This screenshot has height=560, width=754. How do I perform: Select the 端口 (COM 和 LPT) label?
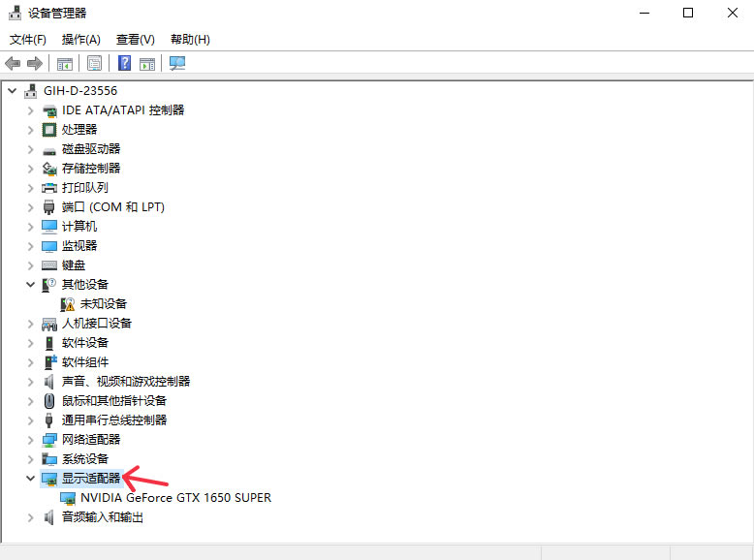pyautogui.click(x=113, y=207)
